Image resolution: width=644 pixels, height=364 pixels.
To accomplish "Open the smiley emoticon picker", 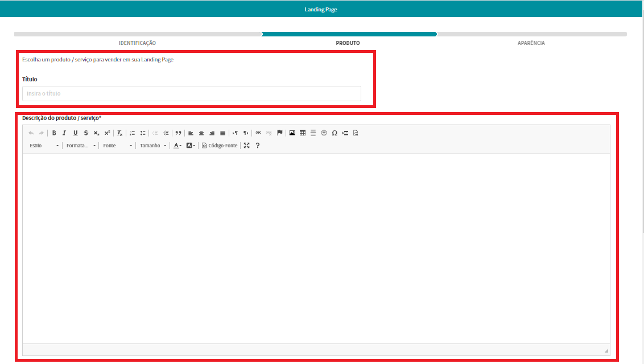I will tap(324, 133).
